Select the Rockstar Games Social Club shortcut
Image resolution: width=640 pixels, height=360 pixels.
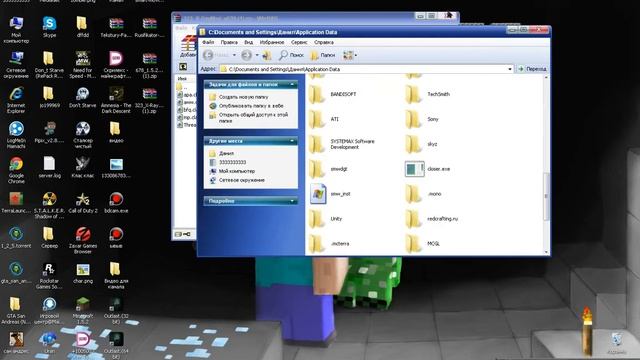coord(49,275)
